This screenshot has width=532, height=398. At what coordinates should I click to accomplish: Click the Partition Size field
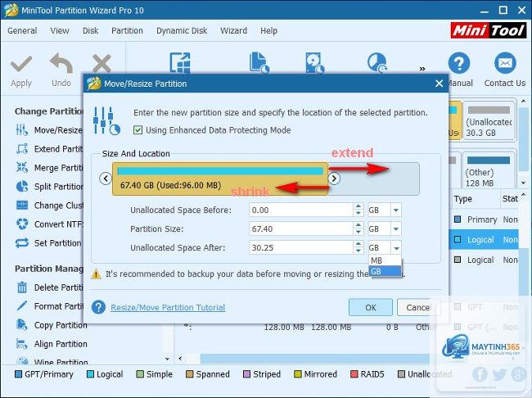tap(301, 228)
